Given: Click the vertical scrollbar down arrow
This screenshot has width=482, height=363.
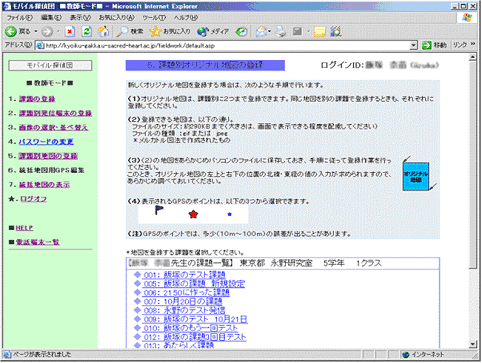Looking at the screenshot, I should coord(473,344).
